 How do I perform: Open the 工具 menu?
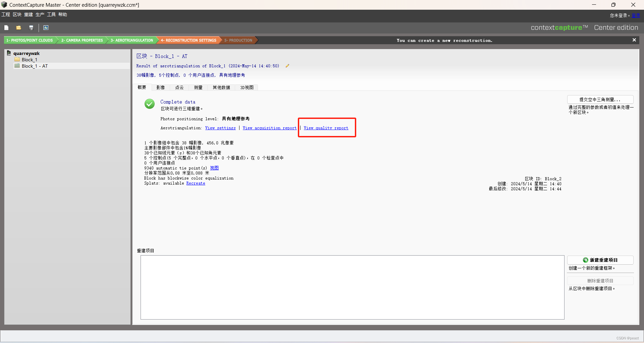click(51, 14)
